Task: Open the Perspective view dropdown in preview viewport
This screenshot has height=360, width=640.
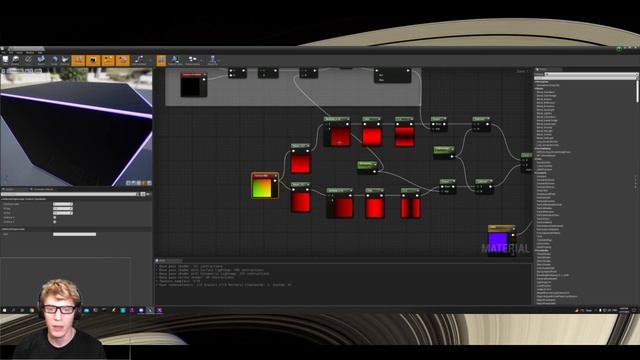Action: (15, 71)
